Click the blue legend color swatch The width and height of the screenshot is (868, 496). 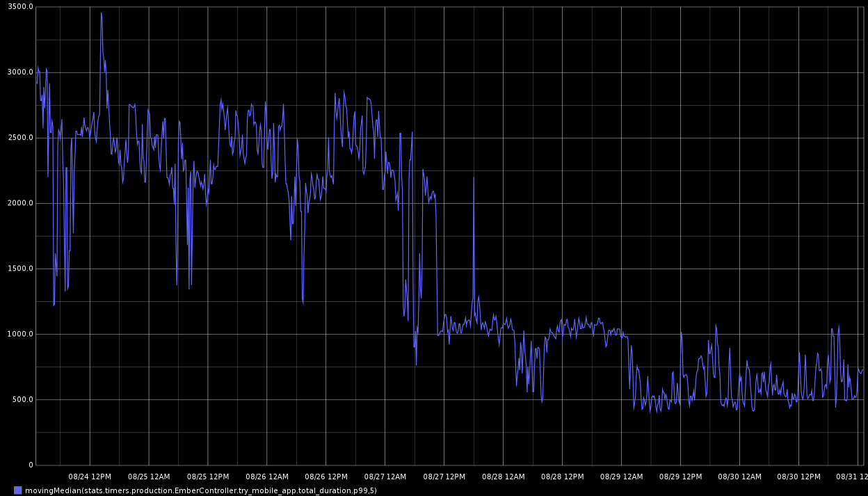coord(17,490)
